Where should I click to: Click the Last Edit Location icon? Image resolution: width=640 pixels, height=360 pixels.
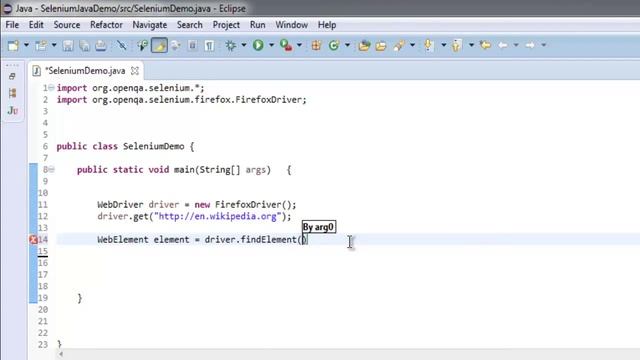[485, 45]
